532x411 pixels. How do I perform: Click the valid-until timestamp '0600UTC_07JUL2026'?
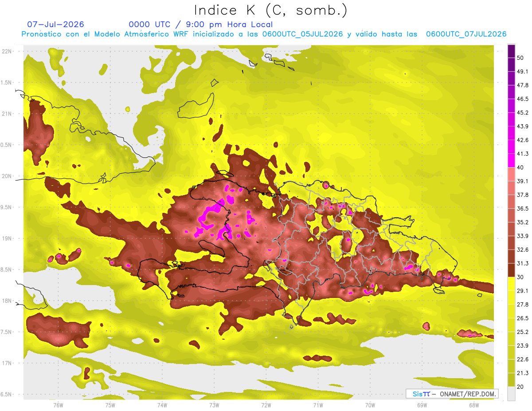tap(466, 34)
